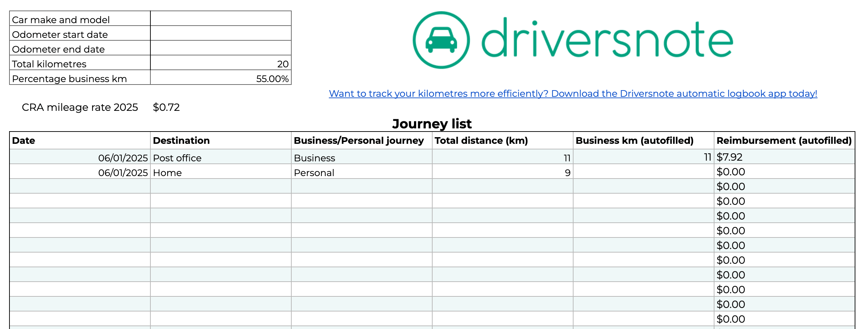Select the Business journey type cell
The width and height of the screenshot is (868, 329).
click(x=362, y=157)
